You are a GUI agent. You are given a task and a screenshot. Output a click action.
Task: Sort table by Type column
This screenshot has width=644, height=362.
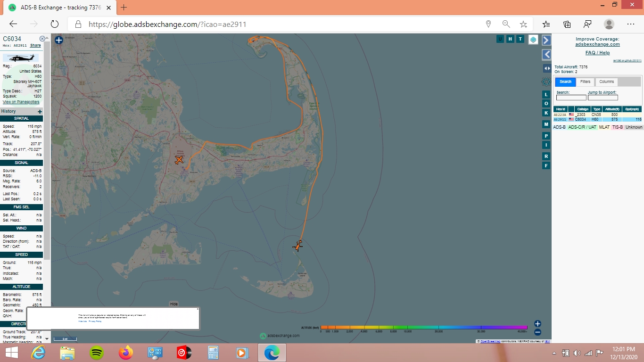[x=596, y=109]
